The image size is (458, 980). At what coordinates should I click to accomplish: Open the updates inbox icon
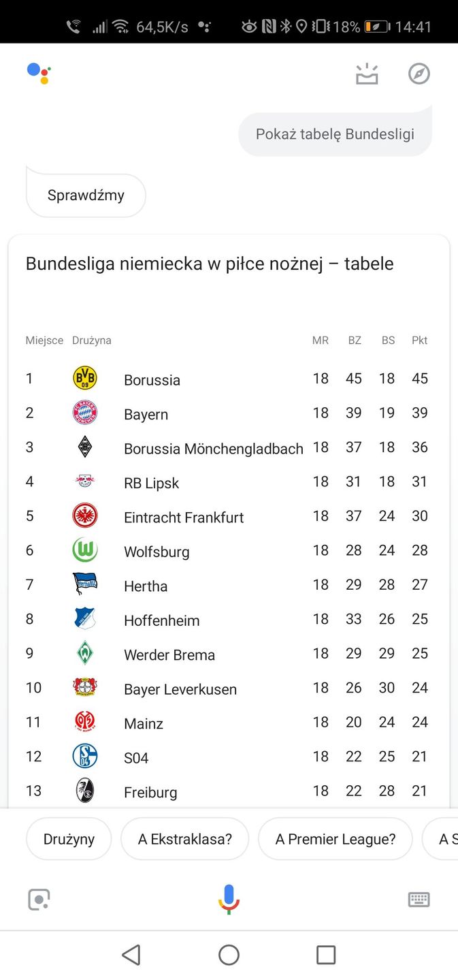(x=367, y=74)
